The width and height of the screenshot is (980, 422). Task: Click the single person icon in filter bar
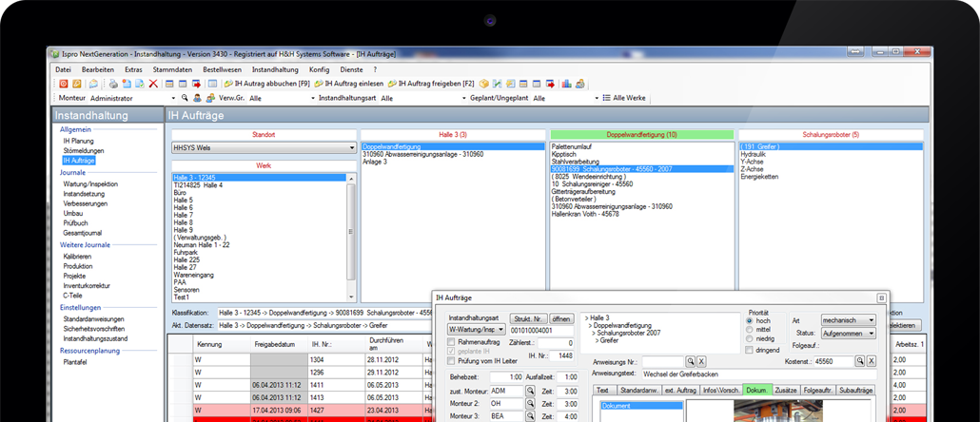[198, 98]
